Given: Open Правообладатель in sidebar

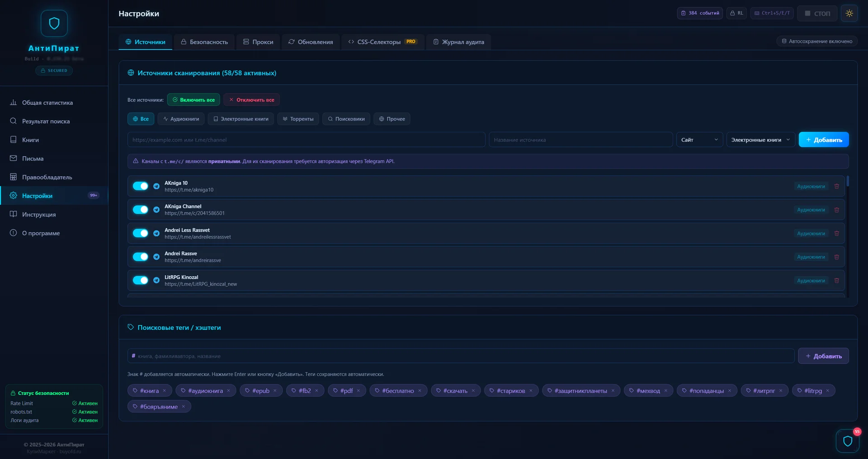Looking at the screenshot, I should click(54, 177).
